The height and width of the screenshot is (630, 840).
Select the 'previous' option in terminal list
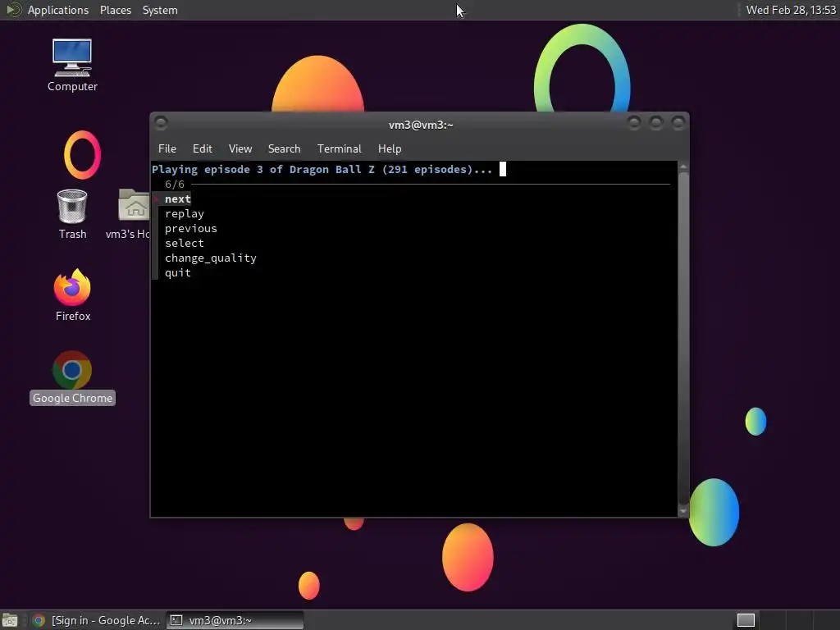(190, 228)
